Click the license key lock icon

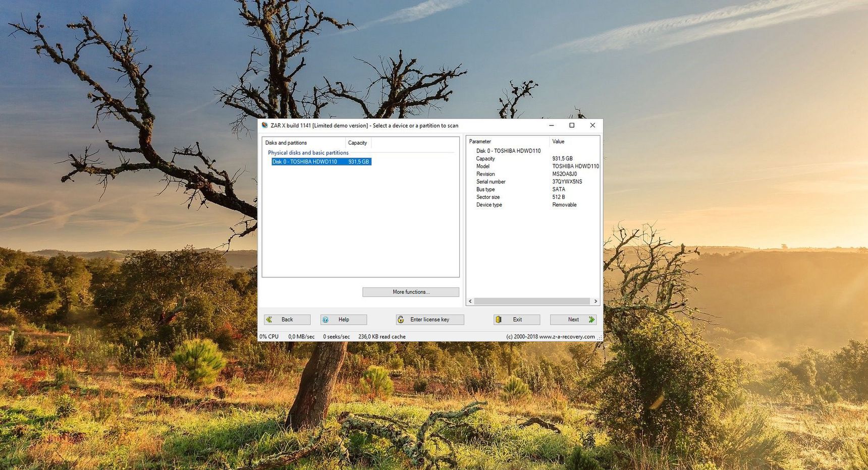(x=401, y=320)
